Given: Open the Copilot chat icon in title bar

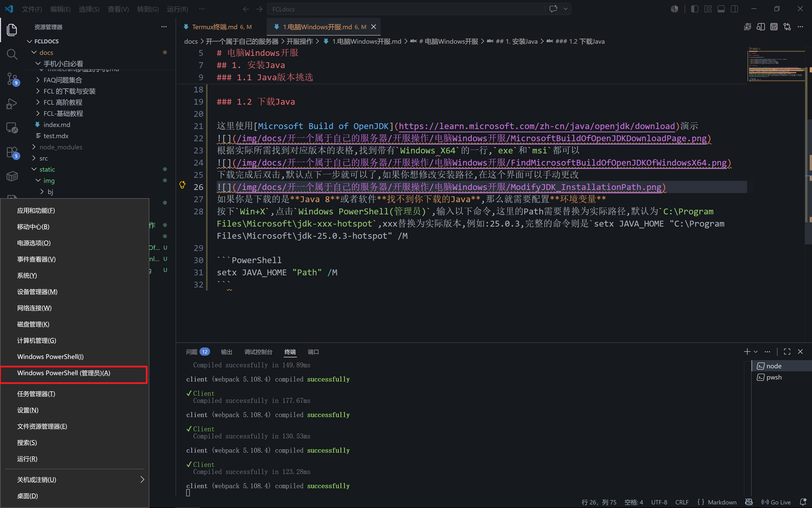Looking at the screenshot, I should (553, 9).
